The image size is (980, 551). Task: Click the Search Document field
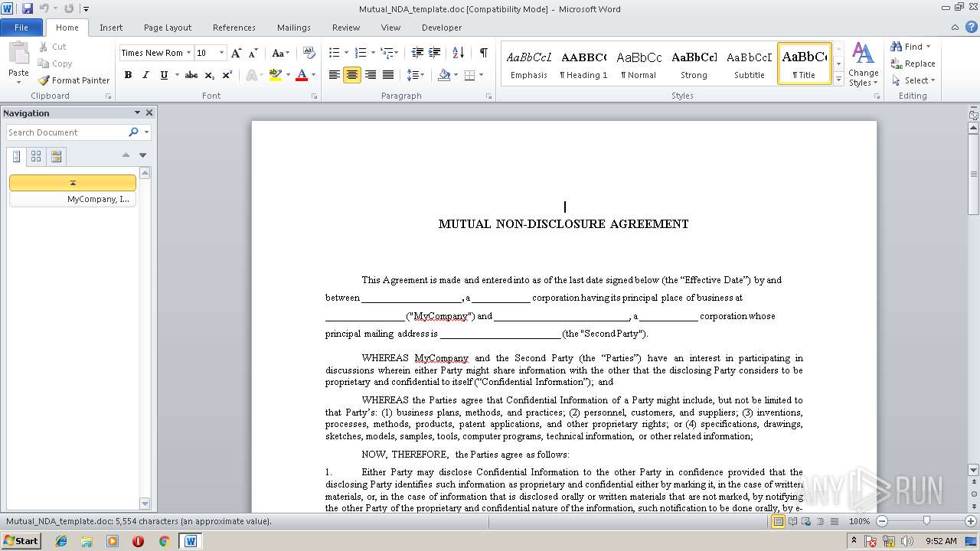click(67, 132)
